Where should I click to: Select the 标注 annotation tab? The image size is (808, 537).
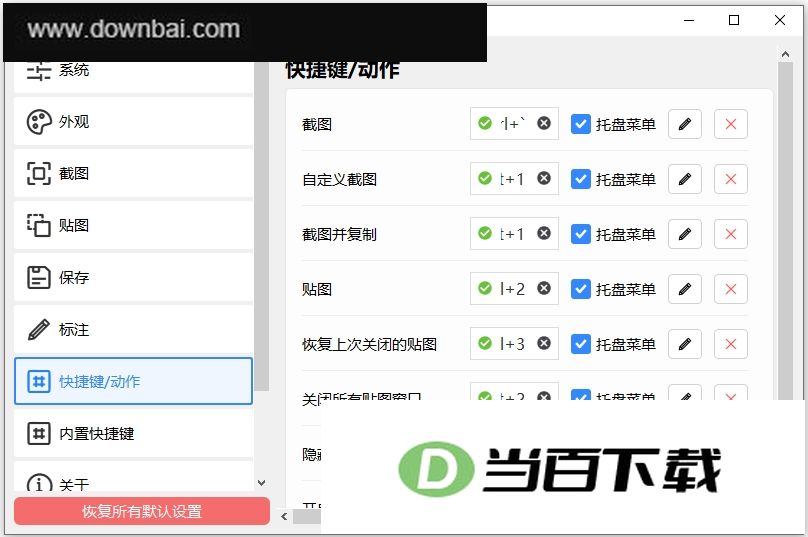pyautogui.click(x=133, y=330)
